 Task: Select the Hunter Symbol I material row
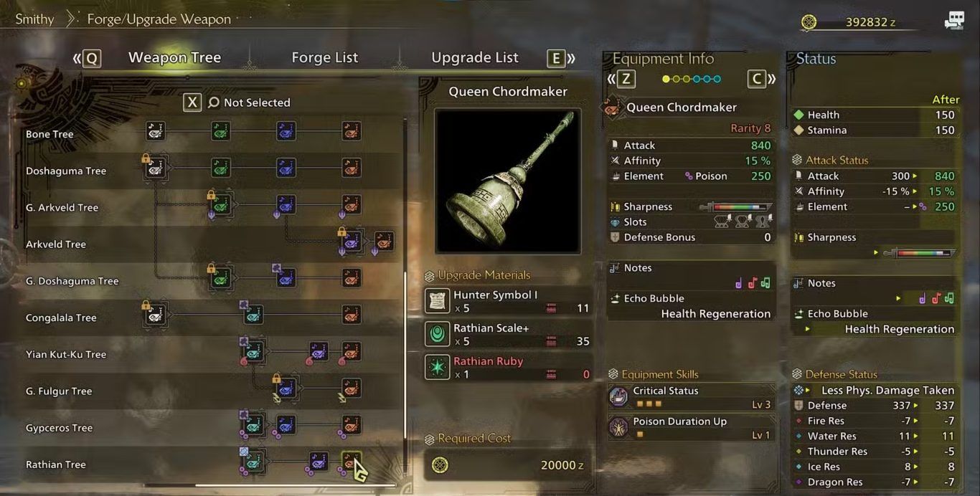pyautogui.click(x=508, y=301)
